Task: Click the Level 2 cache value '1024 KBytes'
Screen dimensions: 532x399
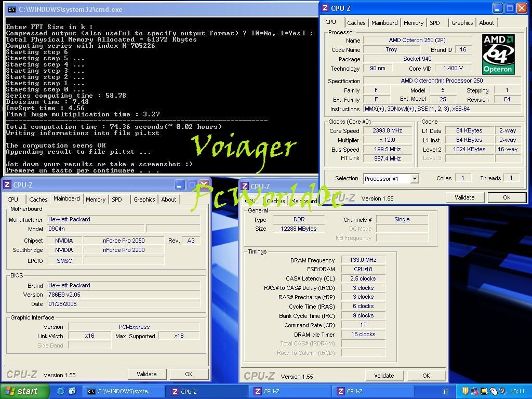Action: (x=469, y=149)
